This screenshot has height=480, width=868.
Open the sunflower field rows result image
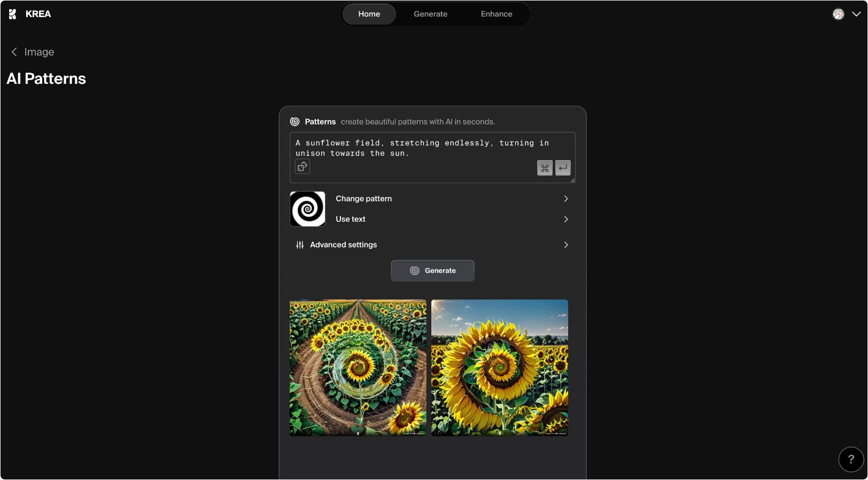358,368
